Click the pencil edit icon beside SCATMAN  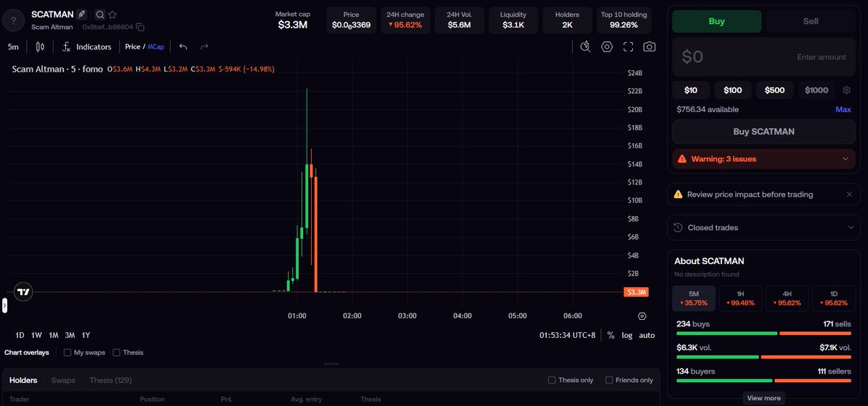pyautogui.click(x=82, y=14)
